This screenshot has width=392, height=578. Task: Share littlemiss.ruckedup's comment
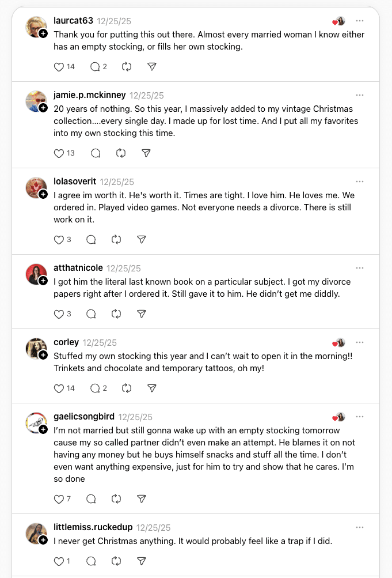click(x=142, y=561)
